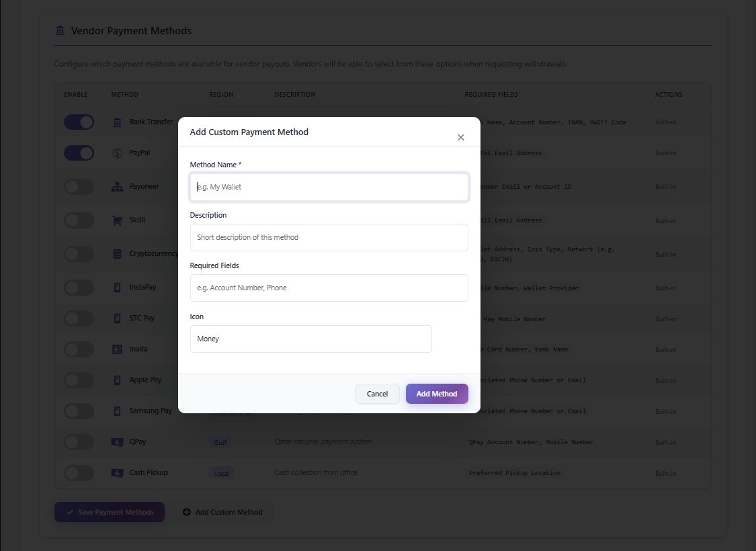756x551 pixels.
Task: Click the Cash Pickup icon
Action: tap(118, 473)
